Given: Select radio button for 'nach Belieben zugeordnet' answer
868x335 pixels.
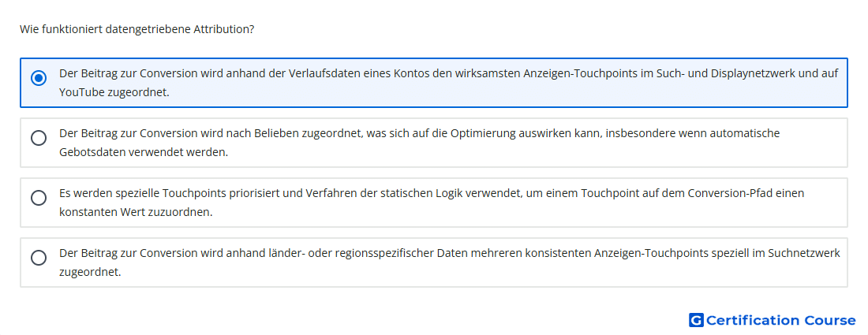Looking at the screenshot, I should pos(38,138).
